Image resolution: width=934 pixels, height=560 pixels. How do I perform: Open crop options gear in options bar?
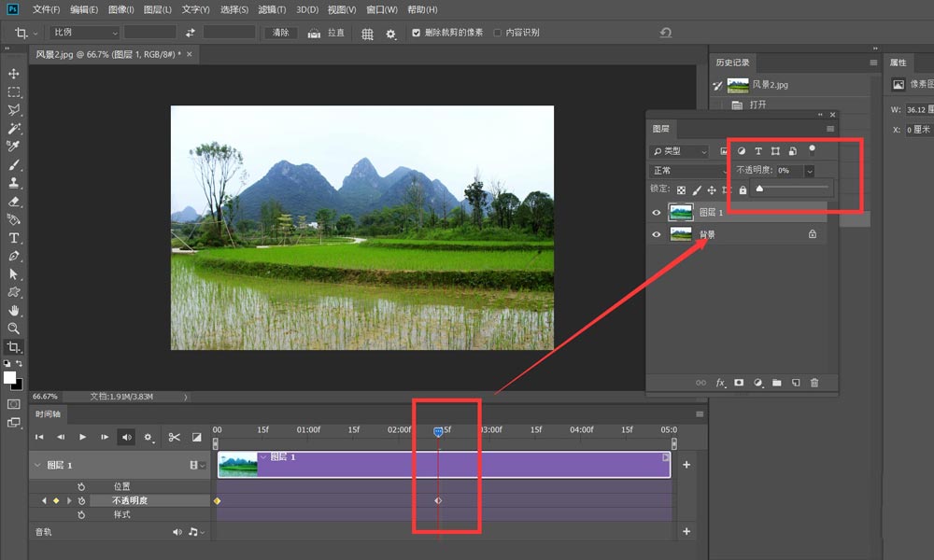click(390, 34)
